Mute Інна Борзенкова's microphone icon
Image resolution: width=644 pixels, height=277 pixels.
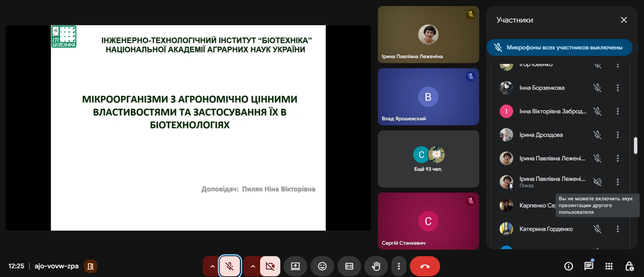pos(597,88)
